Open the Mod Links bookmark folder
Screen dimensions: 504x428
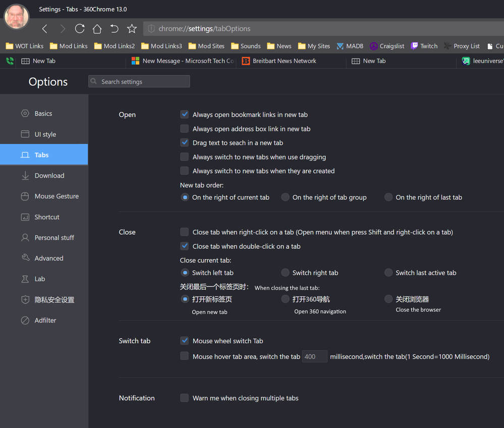pos(69,46)
